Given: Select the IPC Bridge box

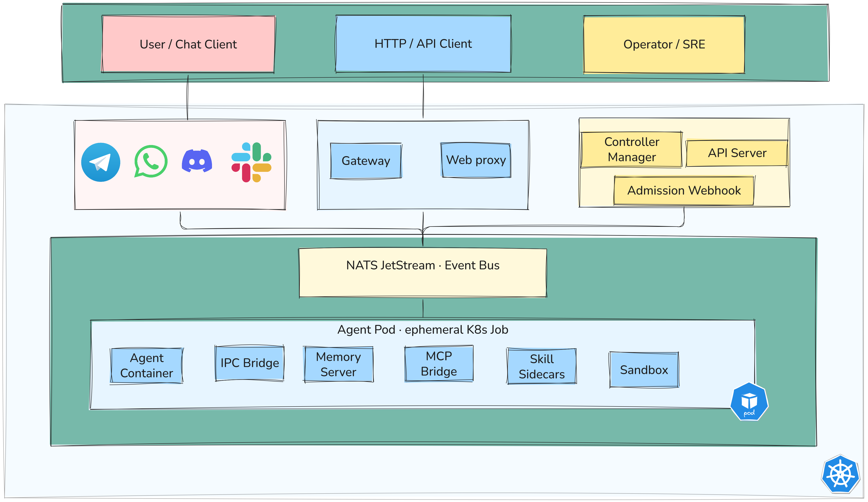Looking at the screenshot, I should pyautogui.click(x=249, y=363).
